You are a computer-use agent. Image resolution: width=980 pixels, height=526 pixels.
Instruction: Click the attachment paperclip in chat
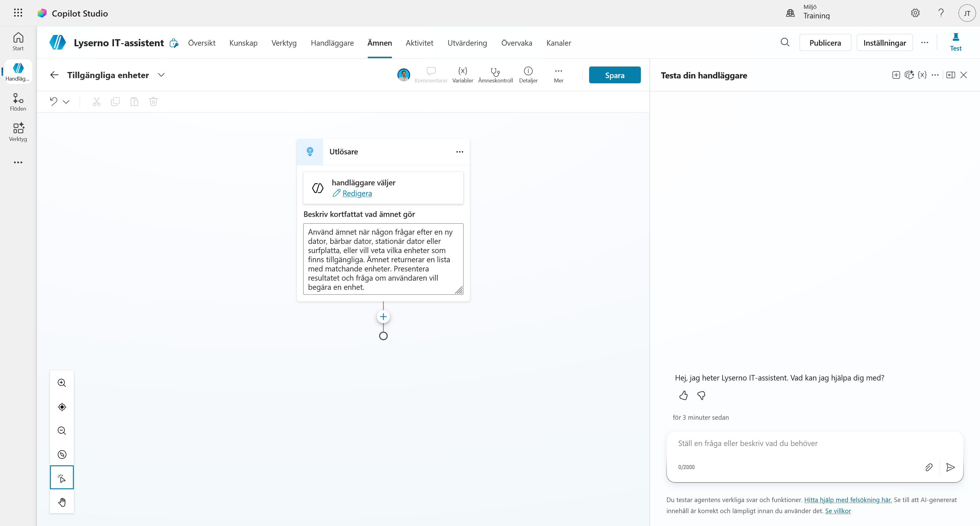pyautogui.click(x=929, y=467)
